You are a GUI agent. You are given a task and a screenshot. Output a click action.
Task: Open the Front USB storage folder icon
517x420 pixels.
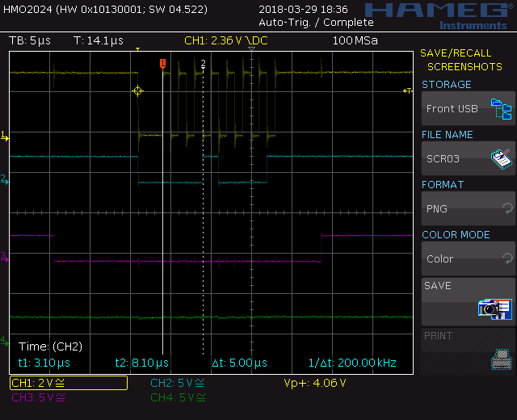(501, 109)
